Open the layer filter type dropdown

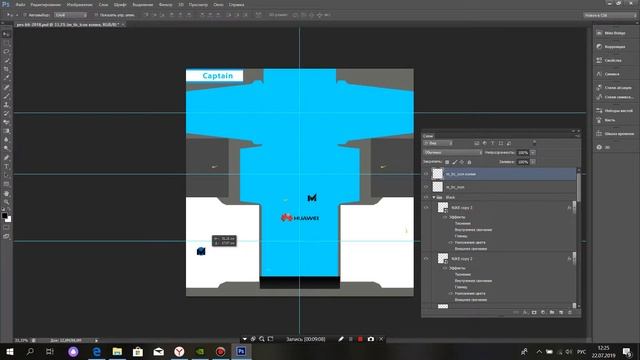click(x=438, y=143)
